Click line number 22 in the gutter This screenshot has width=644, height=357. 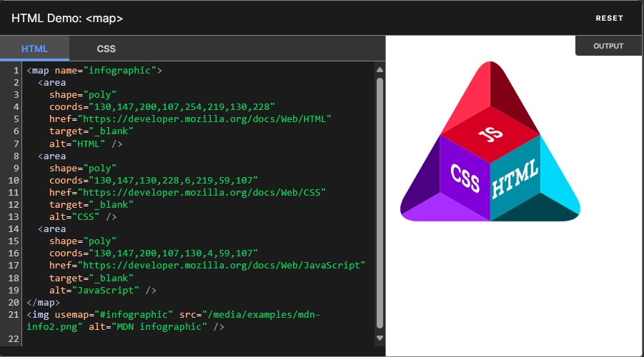point(13,338)
